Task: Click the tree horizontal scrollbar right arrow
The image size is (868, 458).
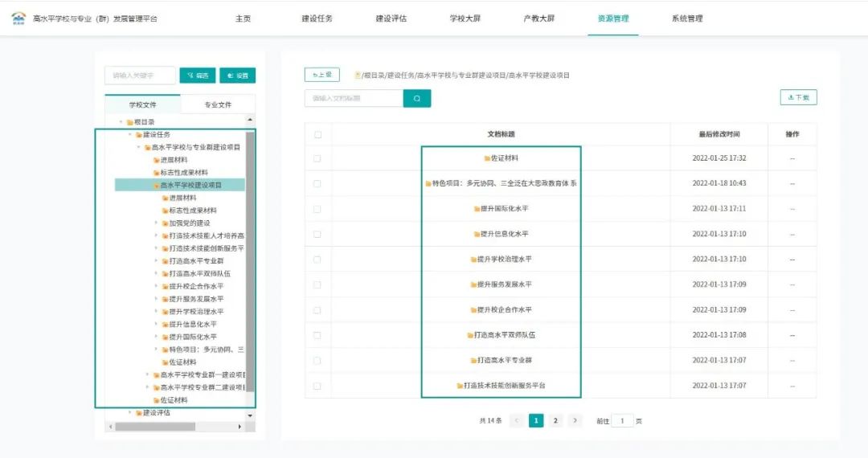Action: click(x=240, y=427)
